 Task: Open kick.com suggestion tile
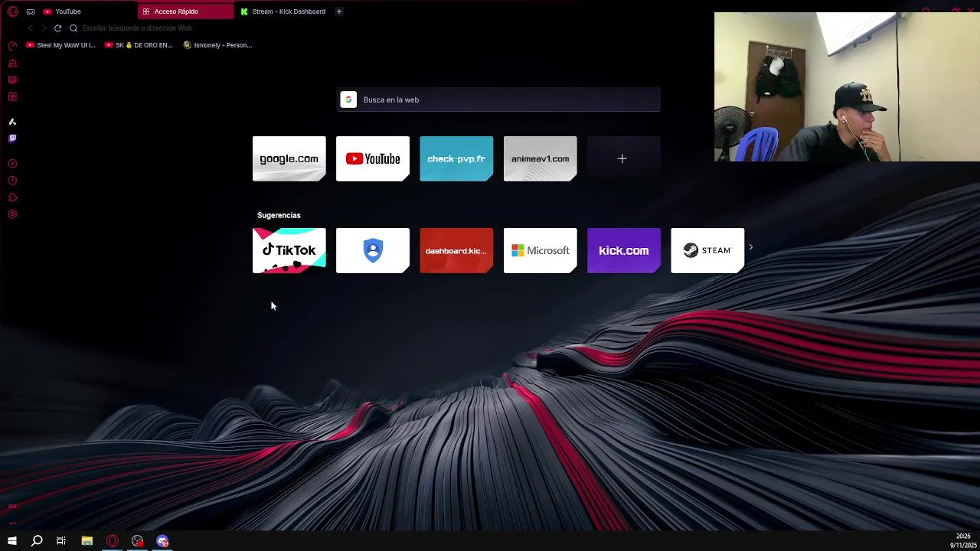[623, 250]
